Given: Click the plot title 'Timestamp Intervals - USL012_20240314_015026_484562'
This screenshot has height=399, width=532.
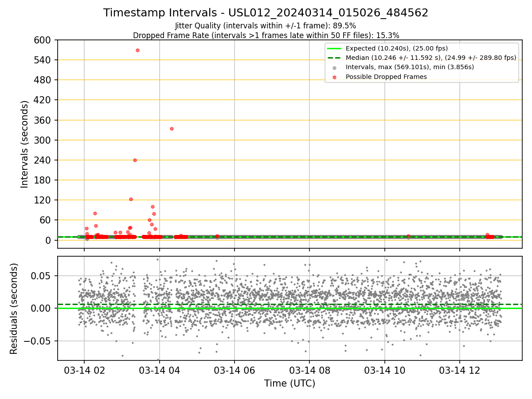Looking at the screenshot, I should [x=266, y=13].
